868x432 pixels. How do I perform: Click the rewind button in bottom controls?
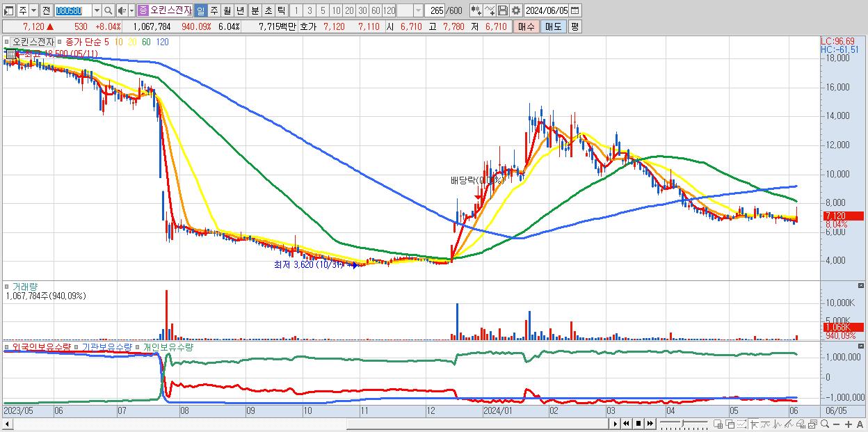(626, 424)
